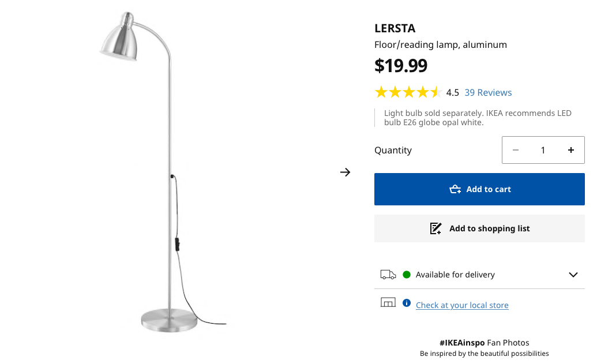The image size is (597, 364).
Task: Decrease quantity with the minus icon
Action: pyautogui.click(x=516, y=150)
